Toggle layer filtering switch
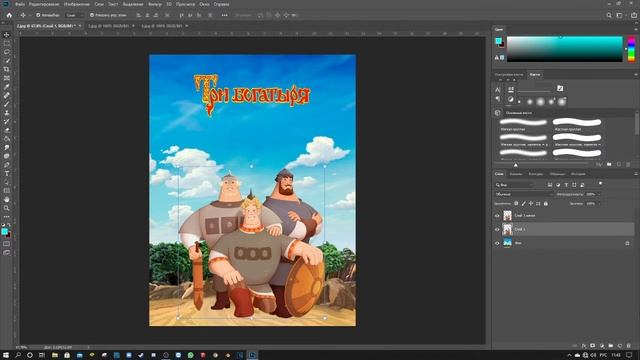The image size is (640, 360). [x=600, y=184]
